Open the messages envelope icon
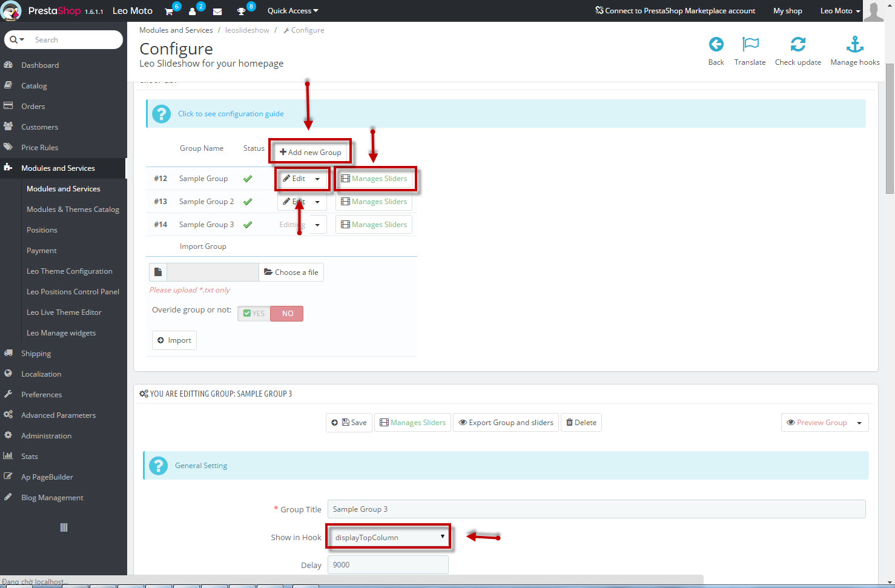This screenshot has height=588, width=895. coord(217,12)
